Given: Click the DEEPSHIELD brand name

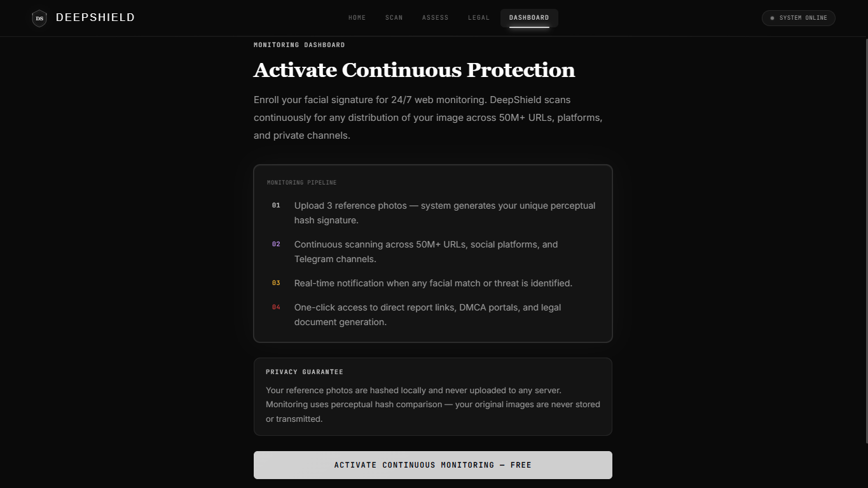Looking at the screenshot, I should [95, 18].
